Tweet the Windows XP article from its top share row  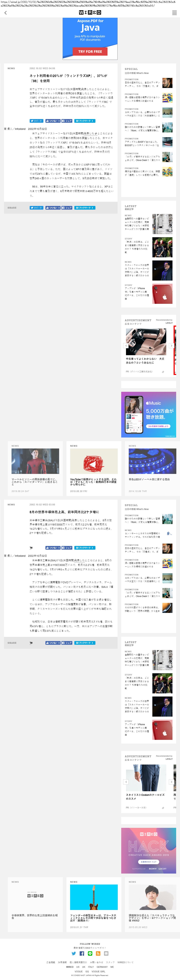point(37,121)
